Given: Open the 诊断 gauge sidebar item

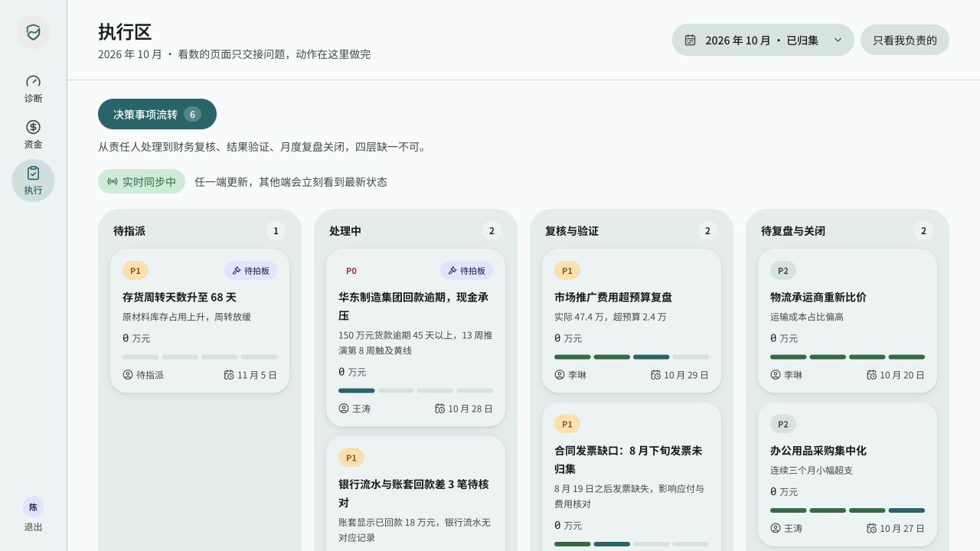Looking at the screenshot, I should tap(33, 89).
